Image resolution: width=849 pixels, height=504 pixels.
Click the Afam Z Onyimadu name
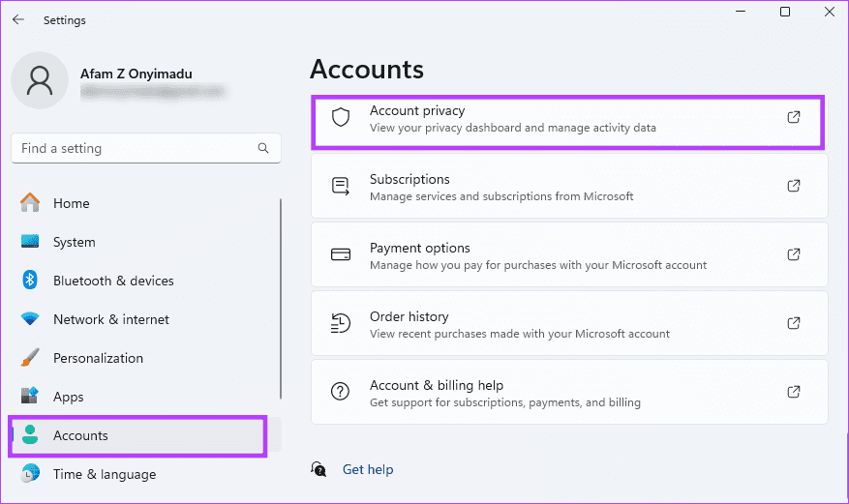(136, 74)
